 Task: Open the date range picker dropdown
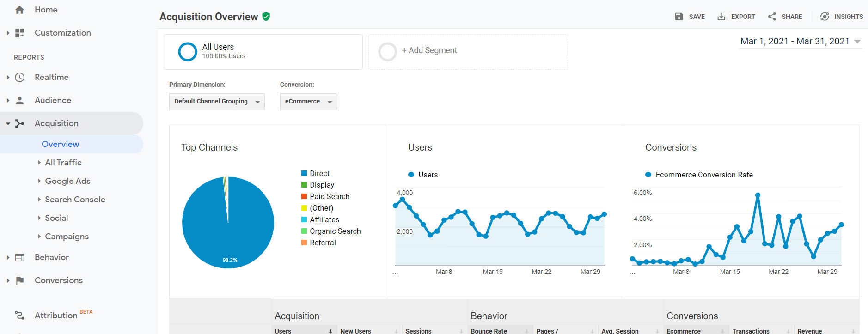800,42
